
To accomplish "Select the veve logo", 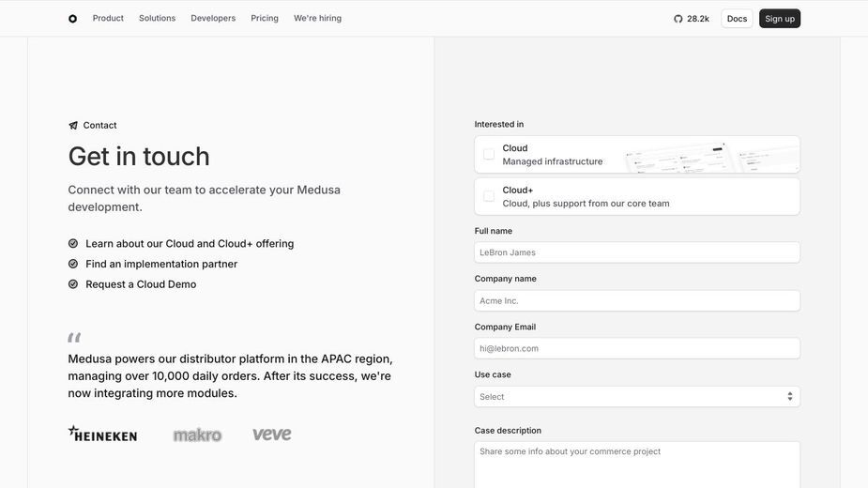I will pyautogui.click(x=272, y=434).
